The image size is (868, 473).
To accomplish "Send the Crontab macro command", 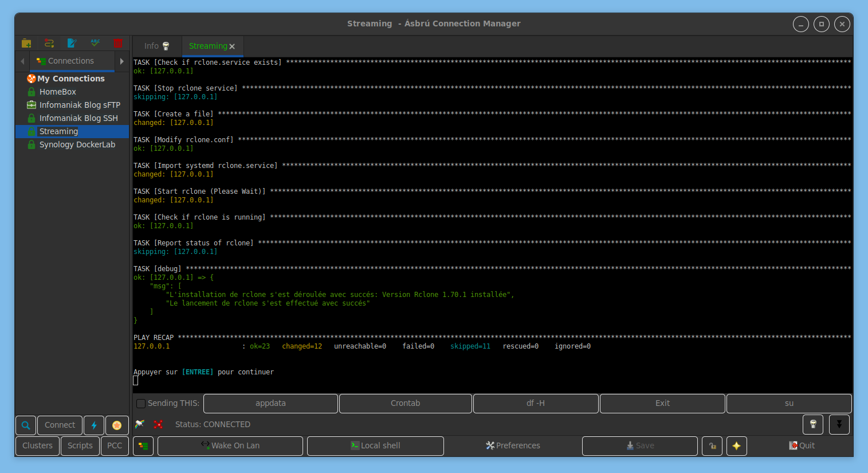I will (406, 404).
